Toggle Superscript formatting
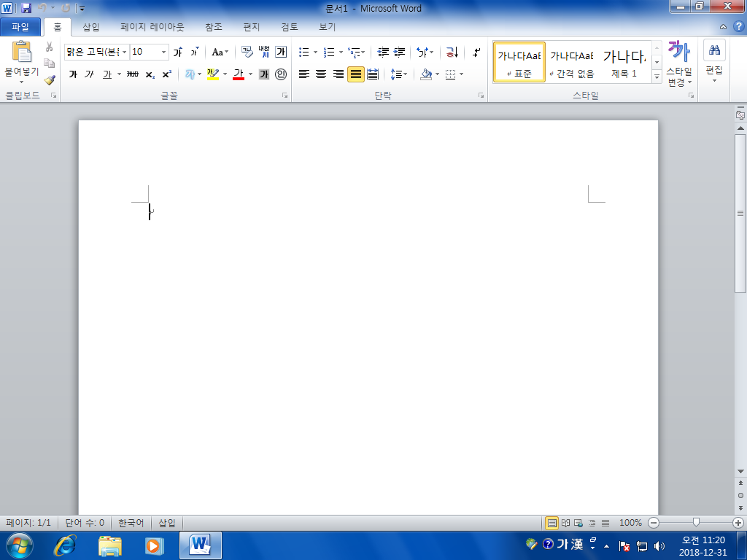 (166, 74)
